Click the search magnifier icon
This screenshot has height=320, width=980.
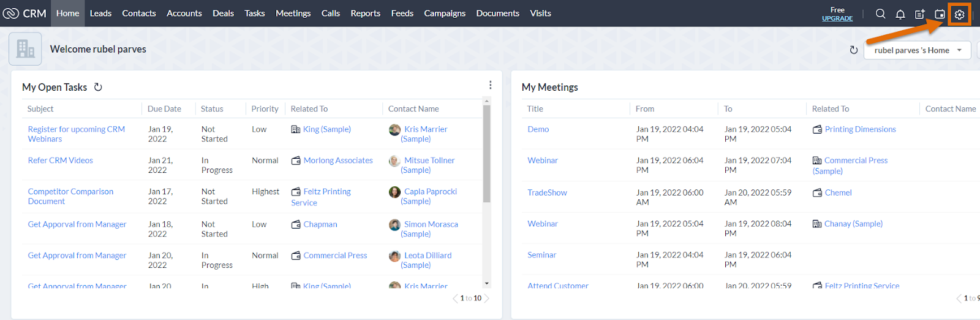880,13
